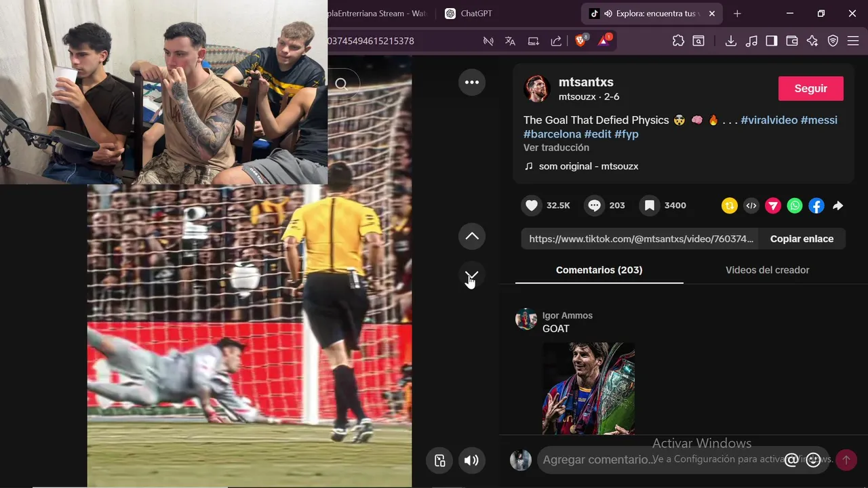Viewport: 868px width, 488px height.
Task: Open the #barcelona hashtag
Action: (552, 134)
